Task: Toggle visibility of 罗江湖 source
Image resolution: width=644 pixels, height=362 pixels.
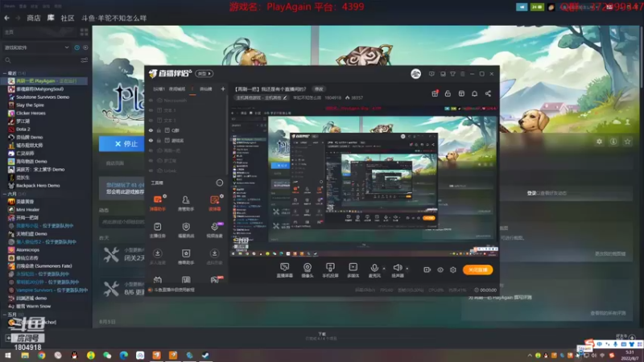Action: point(151,160)
